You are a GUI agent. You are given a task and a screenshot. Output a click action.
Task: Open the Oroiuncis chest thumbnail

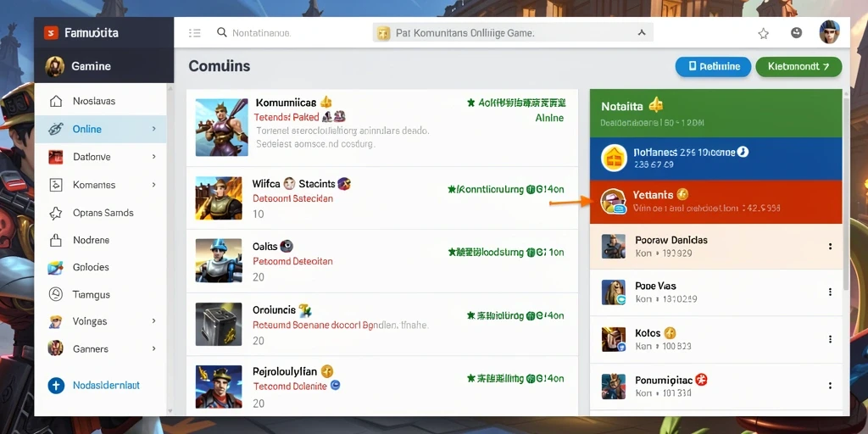coord(218,325)
